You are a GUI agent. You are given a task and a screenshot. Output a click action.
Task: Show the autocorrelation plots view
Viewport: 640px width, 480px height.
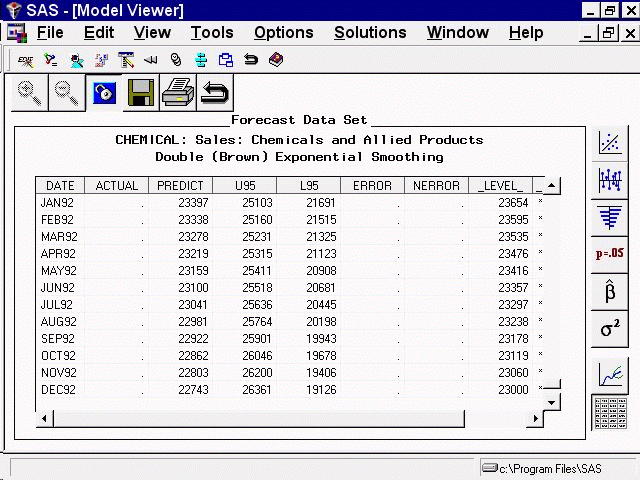[x=609, y=216]
